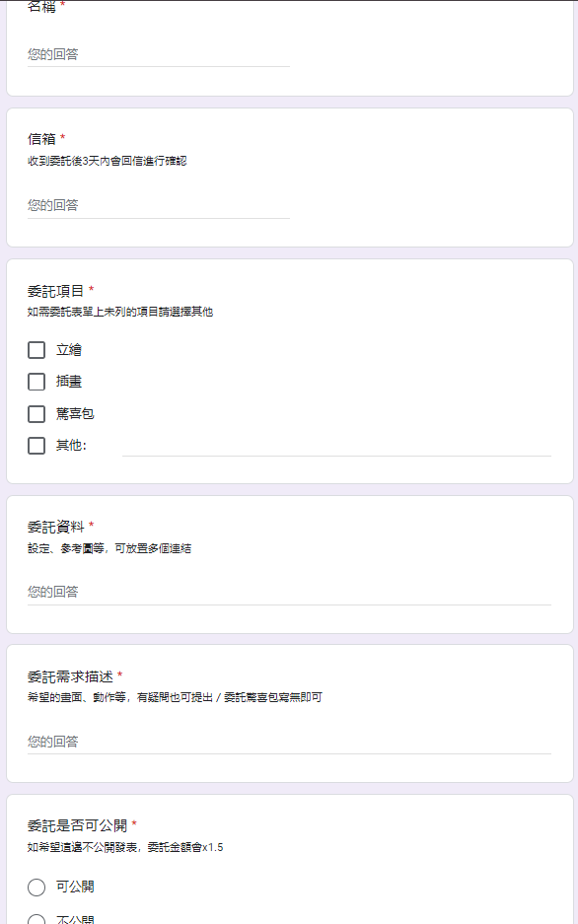
Task: Click the 未列的項目請選擇其他 helper text
Action: point(159,312)
